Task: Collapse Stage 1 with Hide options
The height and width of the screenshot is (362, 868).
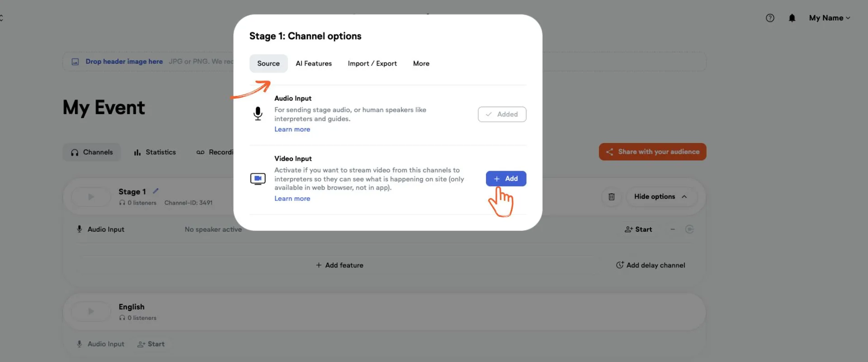Action: 661,197
